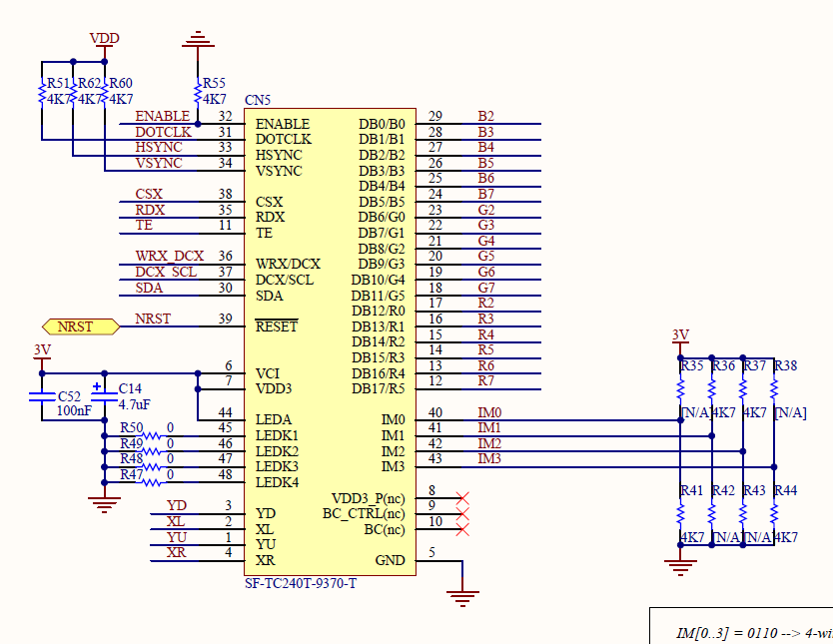833x644 pixels.
Task: Click the VCI pin name
Action: (x=268, y=373)
